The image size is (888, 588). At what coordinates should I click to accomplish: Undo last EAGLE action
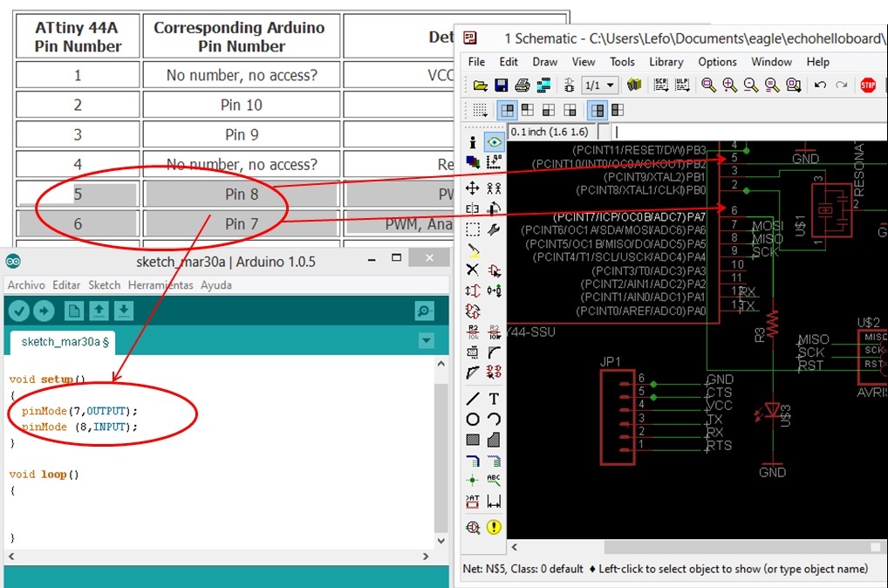click(x=819, y=85)
